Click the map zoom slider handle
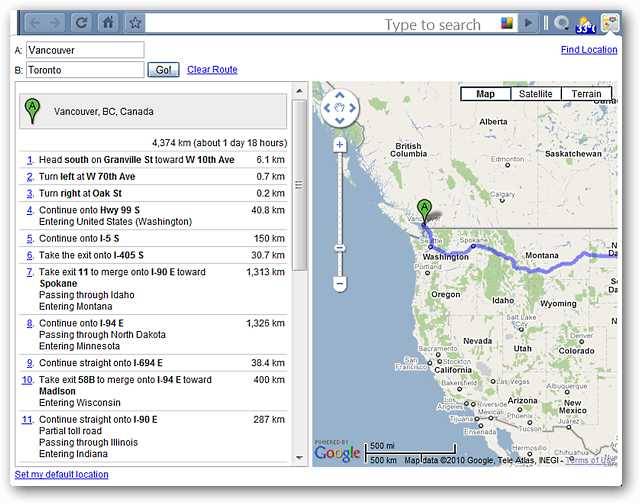The height and width of the screenshot is (504, 640). coord(340,248)
